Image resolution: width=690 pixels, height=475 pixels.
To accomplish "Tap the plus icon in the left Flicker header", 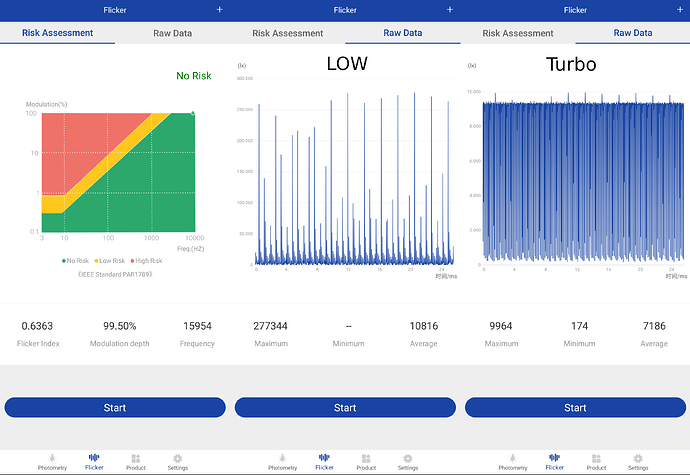I will (220, 10).
